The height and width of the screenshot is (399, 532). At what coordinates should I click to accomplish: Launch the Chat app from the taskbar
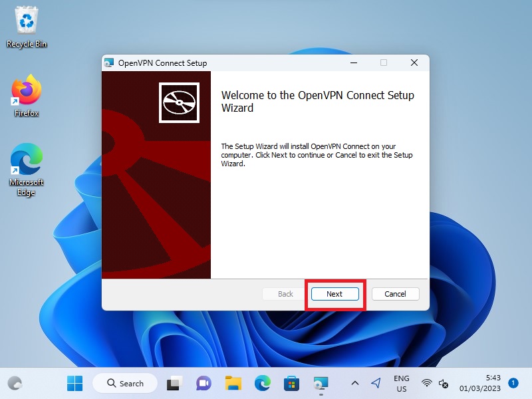click(x=203, y=383)
